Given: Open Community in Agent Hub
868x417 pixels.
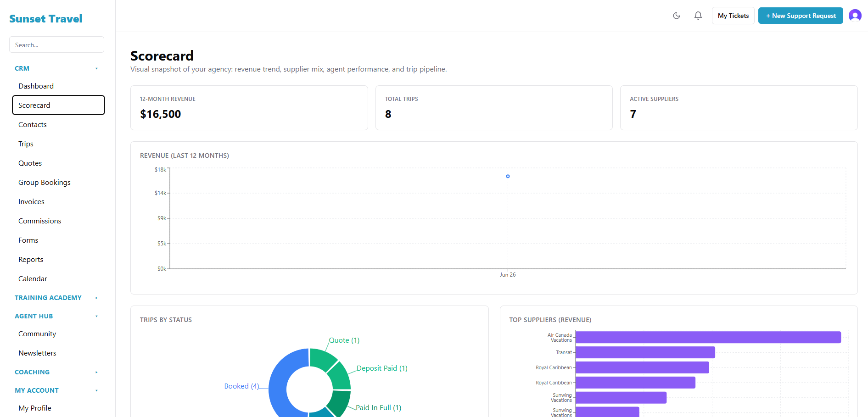Looking at the screenshot, I should (x=58, y=334).
